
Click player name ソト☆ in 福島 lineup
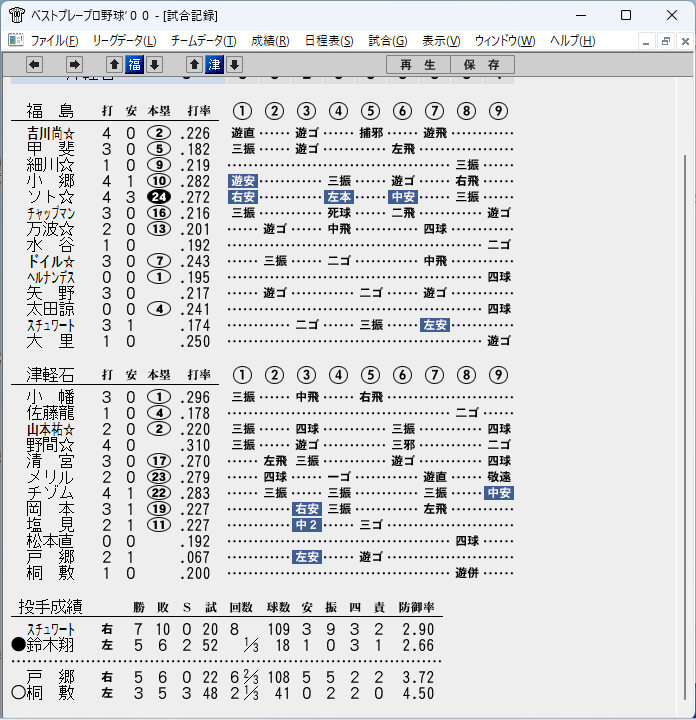[x=51, y=197]
